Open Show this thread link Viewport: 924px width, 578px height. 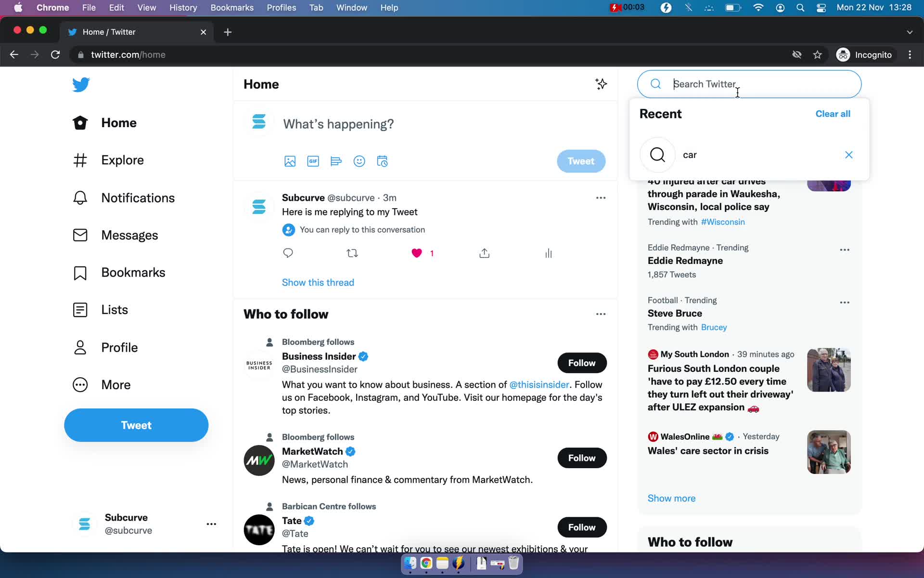click(x=318, y=283)
